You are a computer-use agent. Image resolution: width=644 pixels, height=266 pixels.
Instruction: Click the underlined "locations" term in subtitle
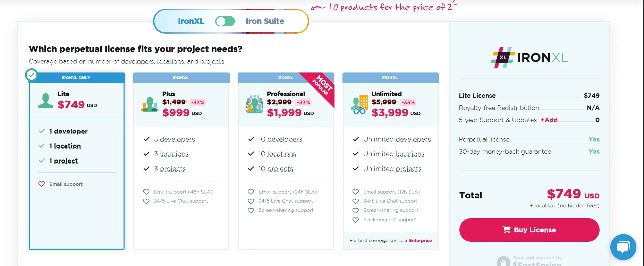tap(170, 62)
